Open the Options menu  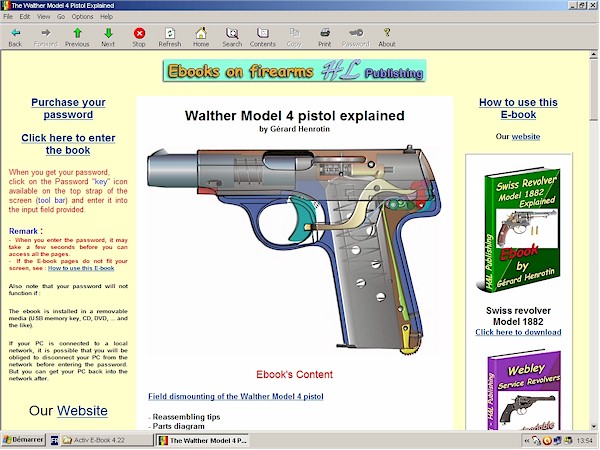click(82, 16)
